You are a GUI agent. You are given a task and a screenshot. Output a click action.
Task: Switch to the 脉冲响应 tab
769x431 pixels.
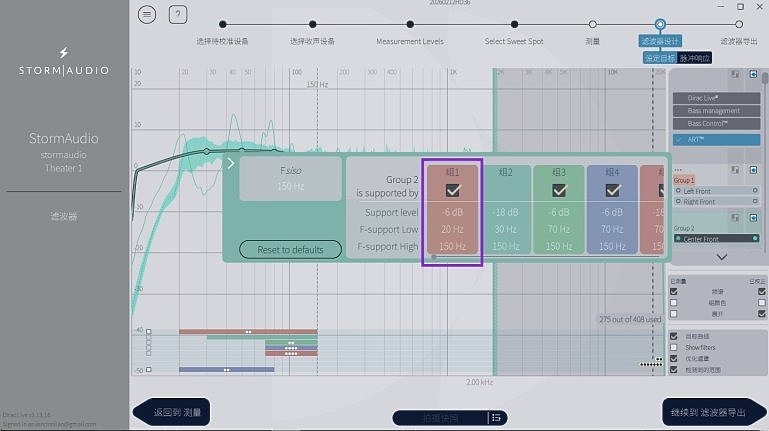(x=694, y=58)
